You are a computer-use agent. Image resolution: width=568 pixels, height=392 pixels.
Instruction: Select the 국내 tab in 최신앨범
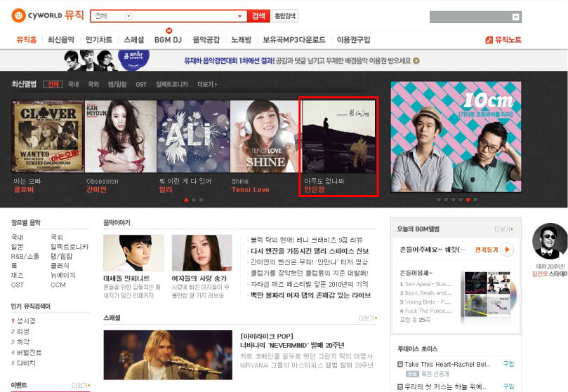click(73, 84)
